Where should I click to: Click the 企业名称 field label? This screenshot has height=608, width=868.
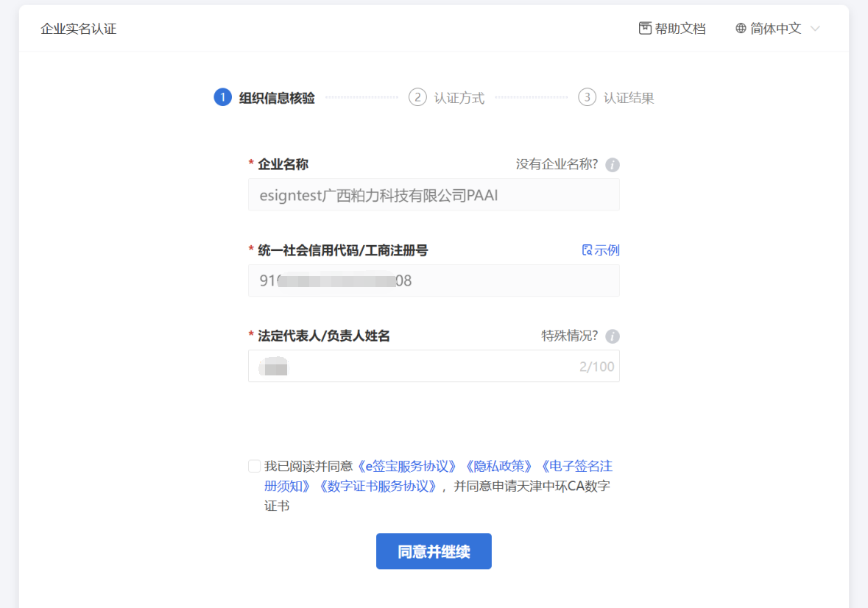[283, 164]
